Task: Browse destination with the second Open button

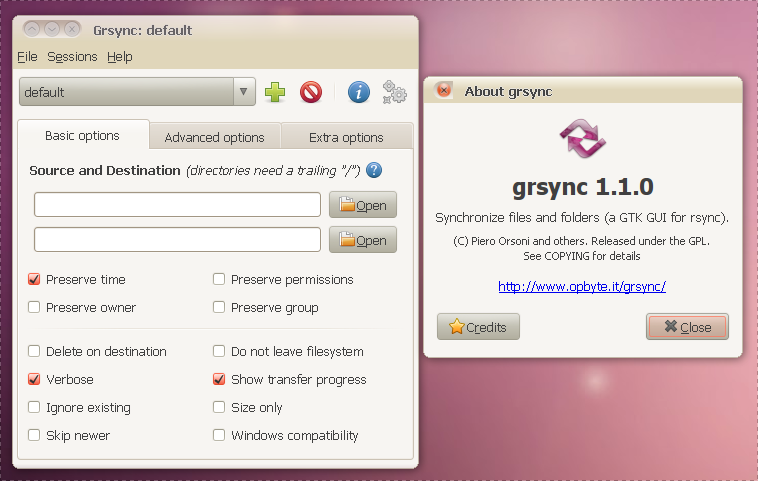Action: (x=363, y=239)
